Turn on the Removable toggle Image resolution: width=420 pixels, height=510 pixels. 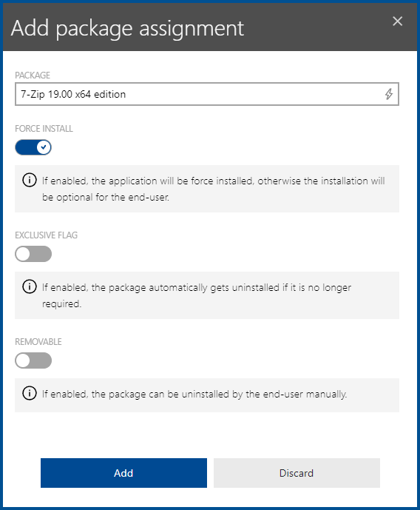(33, 360)
